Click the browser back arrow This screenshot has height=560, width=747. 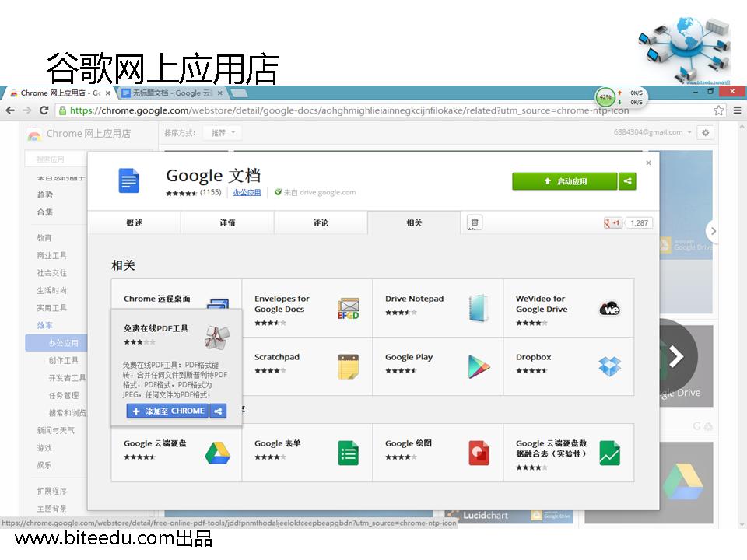point(10,110)
